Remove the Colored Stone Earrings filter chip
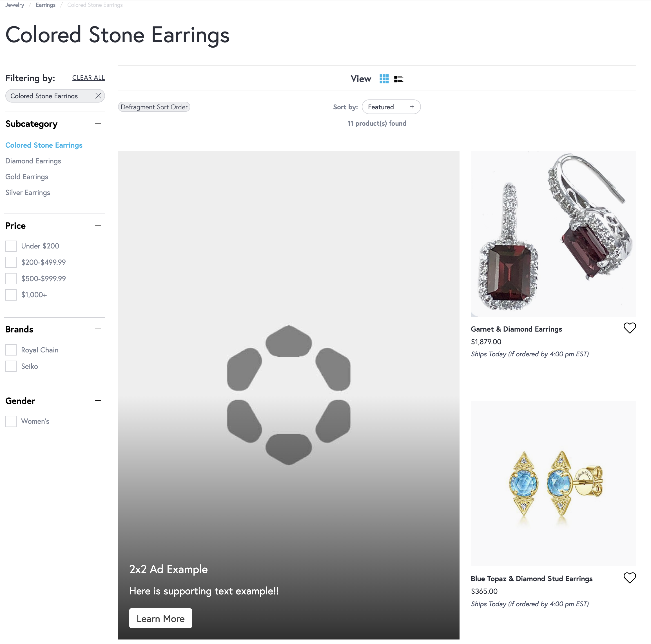 (x=98, y=96)
